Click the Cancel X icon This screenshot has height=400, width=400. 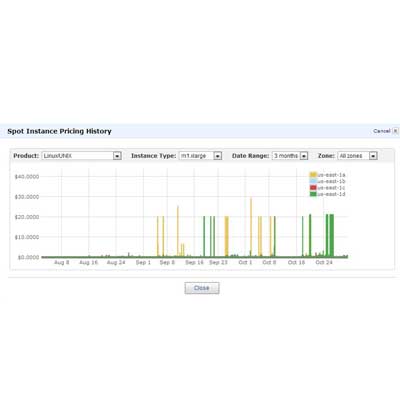click(395, 131)
